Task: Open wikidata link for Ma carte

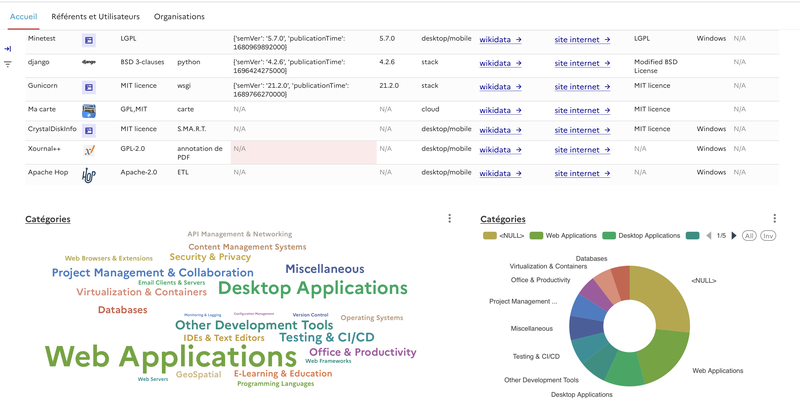Action: pos(500,110)
